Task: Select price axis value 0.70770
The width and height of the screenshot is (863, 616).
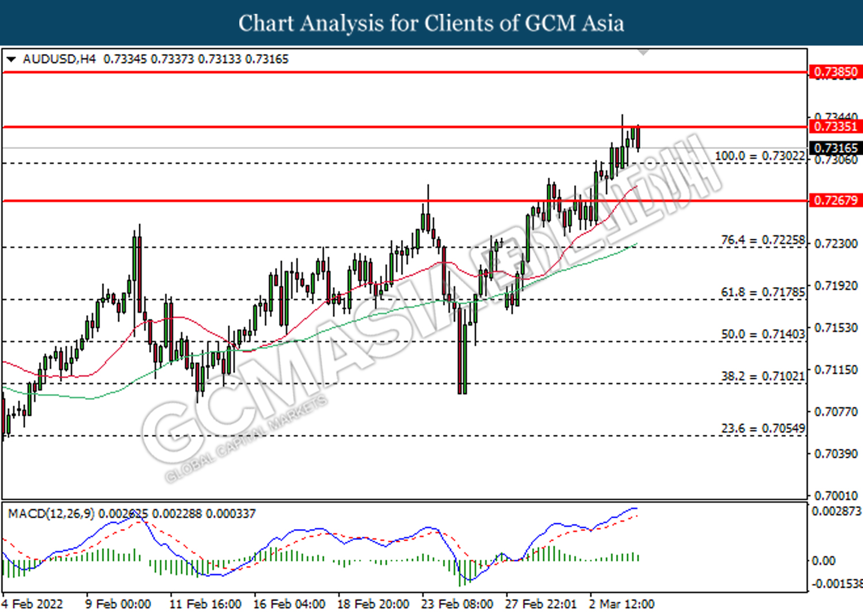Action: click(x=836, y=412)
